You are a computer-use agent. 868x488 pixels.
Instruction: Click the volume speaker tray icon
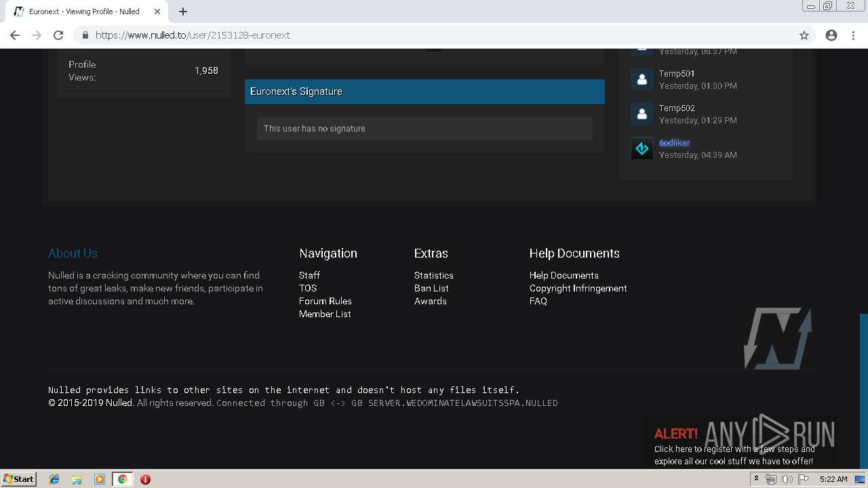[x=787, y=479]
